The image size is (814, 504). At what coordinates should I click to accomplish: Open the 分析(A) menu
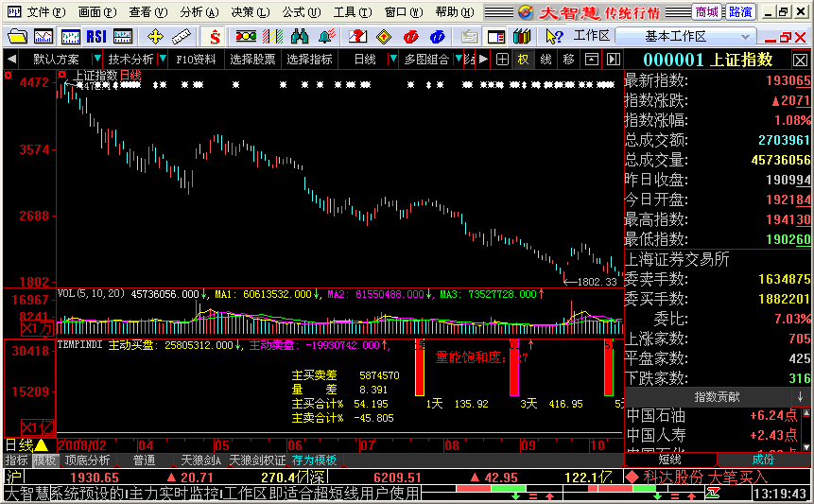[199, 11]
